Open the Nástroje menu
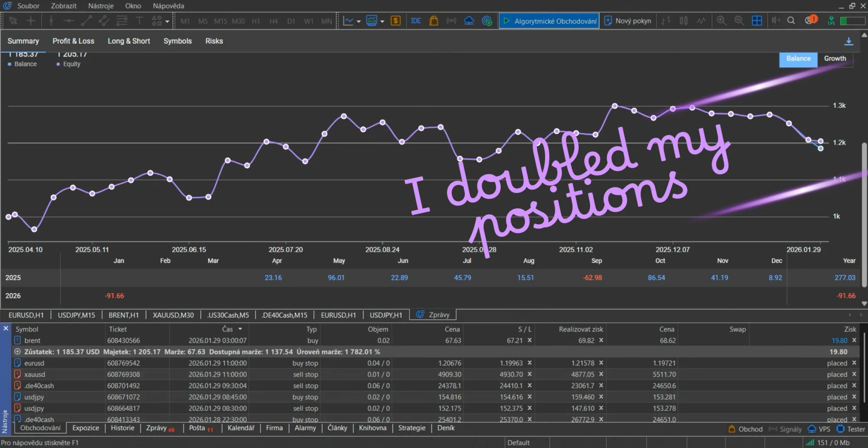Screen dimensions: 868x448 [101, 6]
